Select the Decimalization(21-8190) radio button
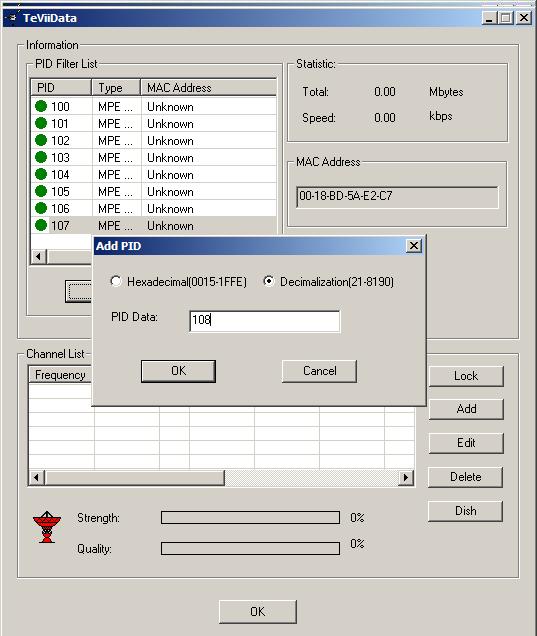The image size is (537, 636). coord(268,281)
